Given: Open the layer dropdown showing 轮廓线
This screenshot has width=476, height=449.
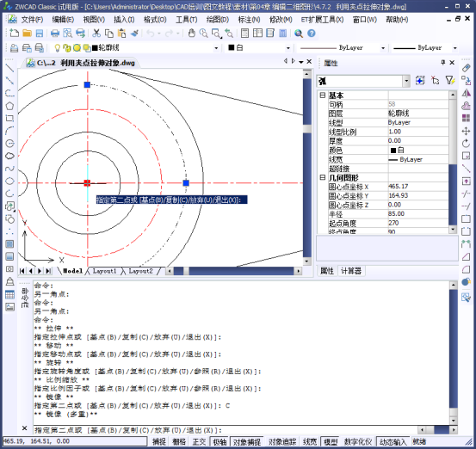Looking at the screenshot, I should pos(136,47).
